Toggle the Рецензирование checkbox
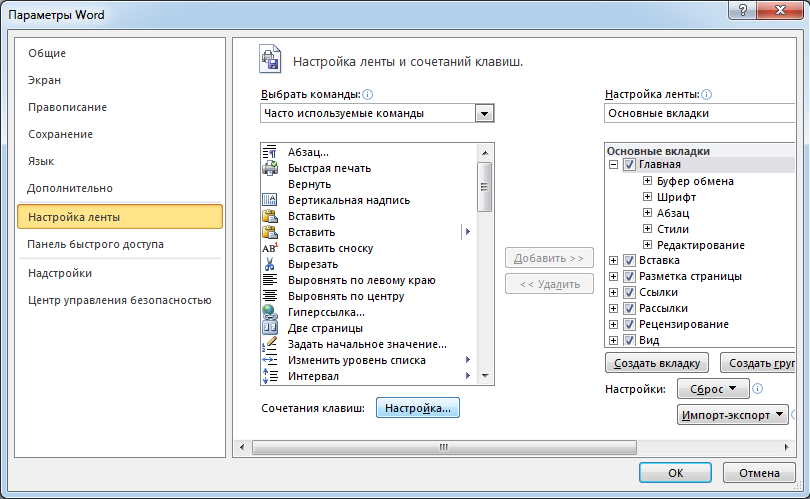This screenshot has height=499, width=810. pos(629,324)
